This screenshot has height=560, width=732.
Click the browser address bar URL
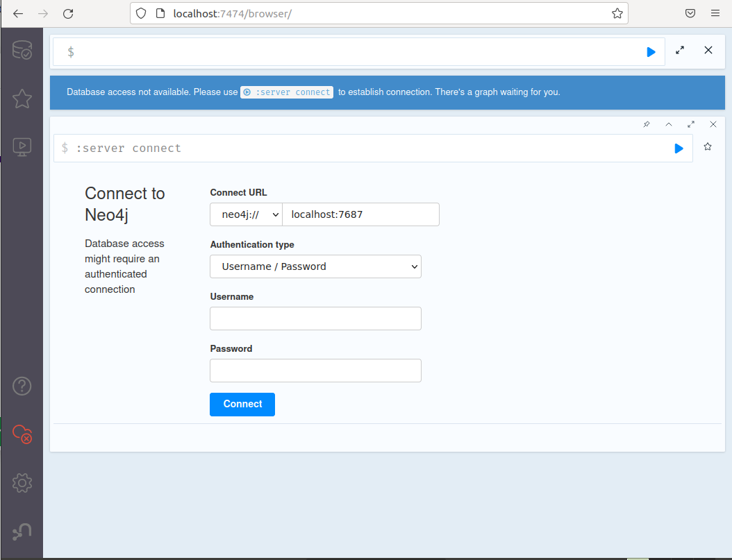click(233, 13)
